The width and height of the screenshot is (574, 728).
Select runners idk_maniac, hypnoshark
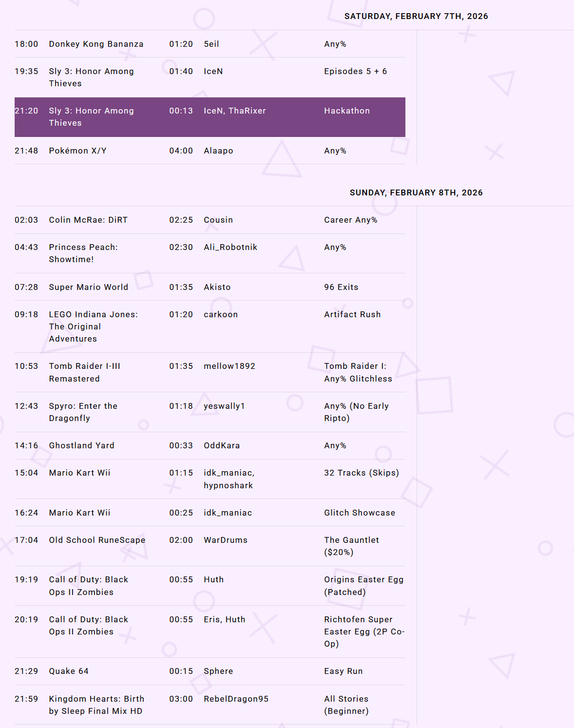[229, 479]
